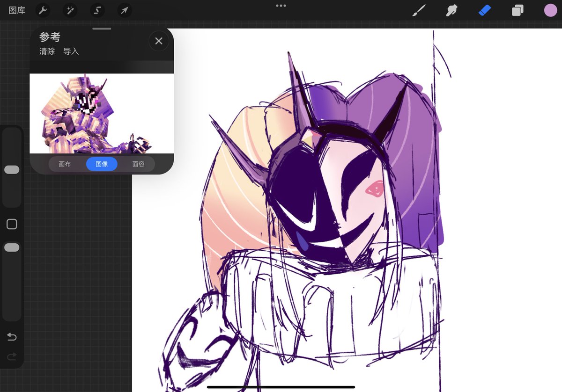This screenshot has width=562, height=392.
Task: Open the purple active color swatch
Action: (x=550, y=10)
